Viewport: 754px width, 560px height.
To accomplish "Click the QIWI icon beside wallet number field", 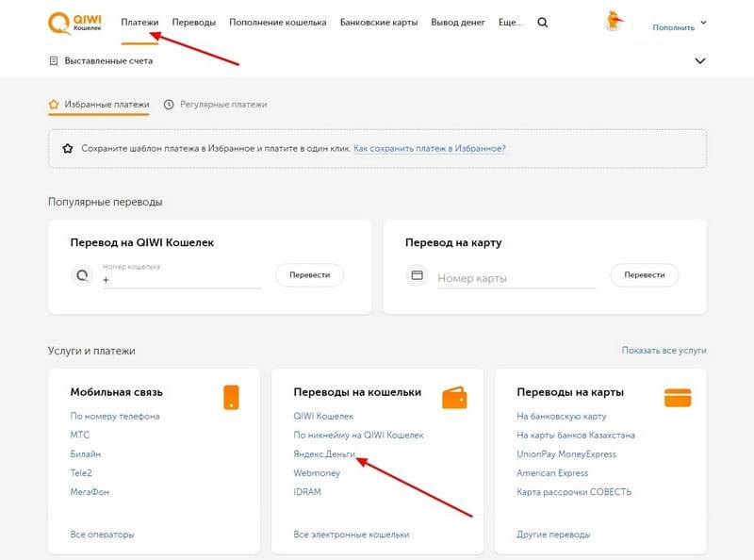I will click(82, 275).
